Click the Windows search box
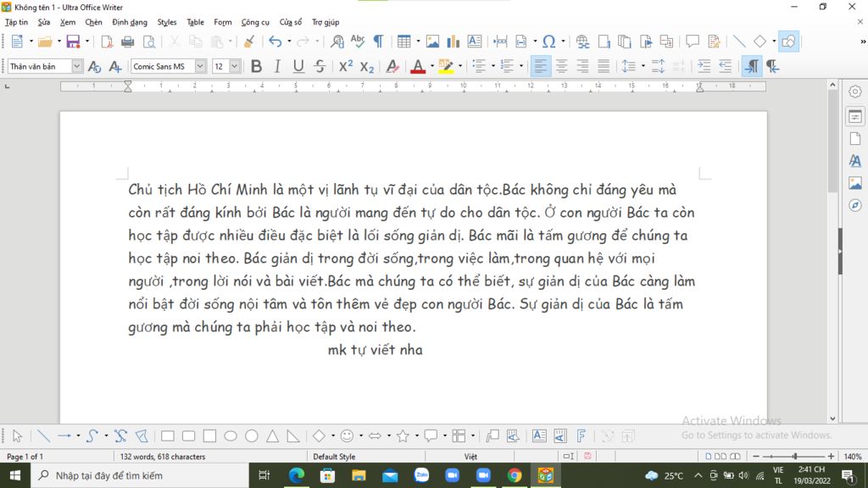 [140, 475]
